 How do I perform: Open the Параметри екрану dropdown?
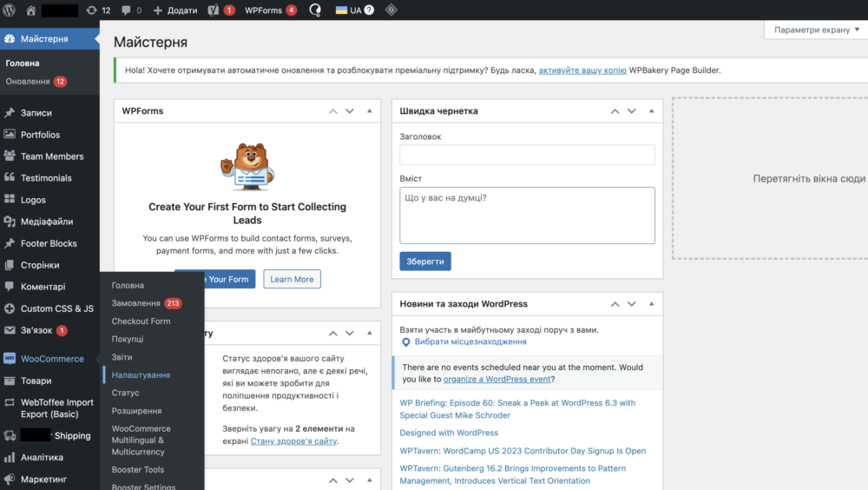(x=816, y=30)
